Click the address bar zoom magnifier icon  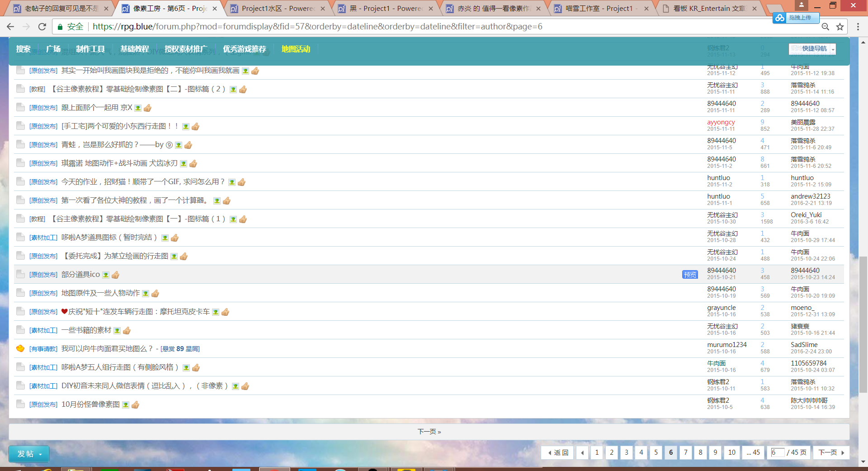click(825, 27)
